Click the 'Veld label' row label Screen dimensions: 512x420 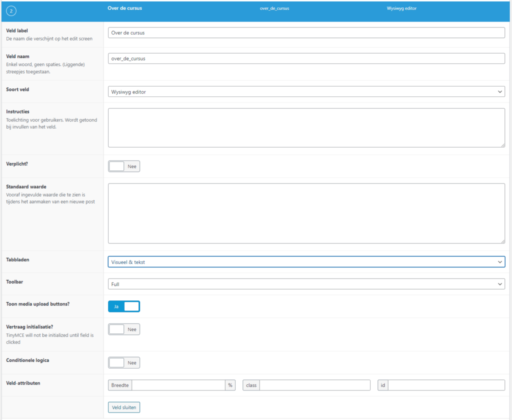(x=17, y=30)
